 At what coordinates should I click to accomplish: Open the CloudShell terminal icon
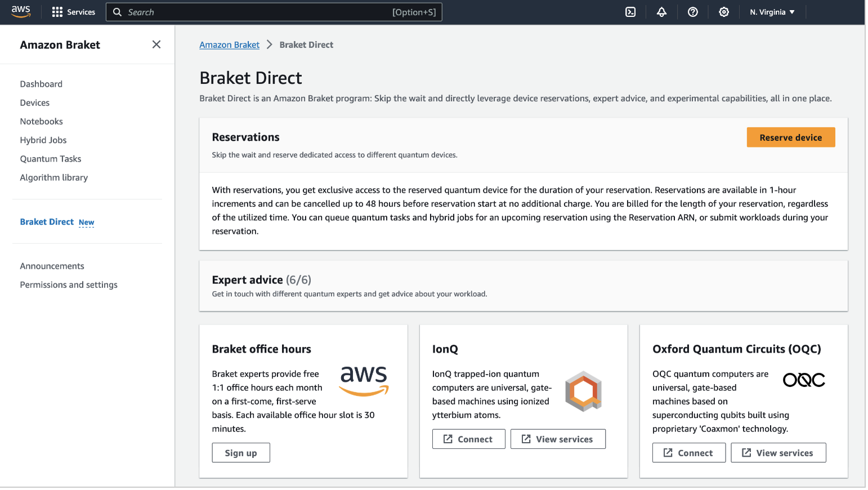click(630, 12)
